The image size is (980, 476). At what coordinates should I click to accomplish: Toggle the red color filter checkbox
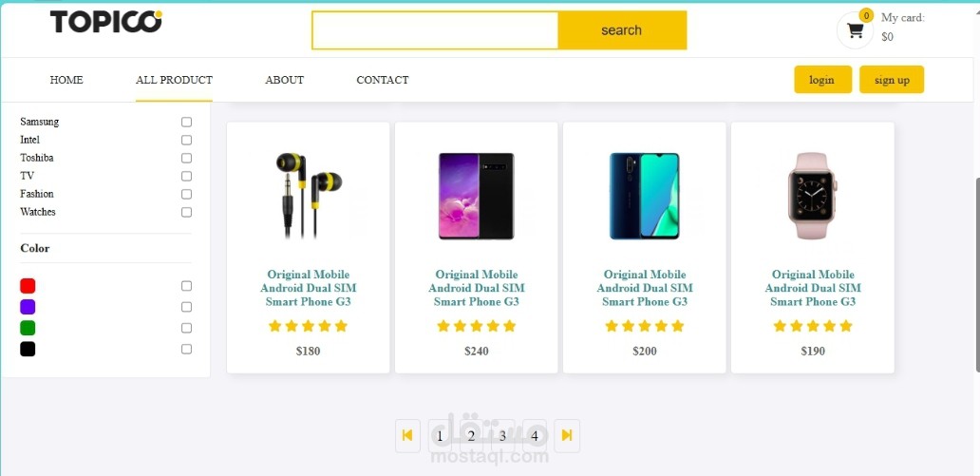coord(186,286)
